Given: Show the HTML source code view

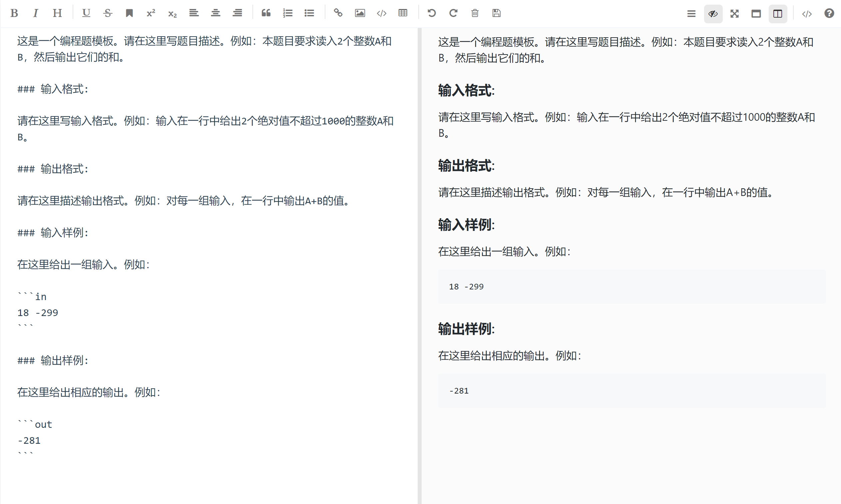Looking at the screenshot, I should (807, 14).
